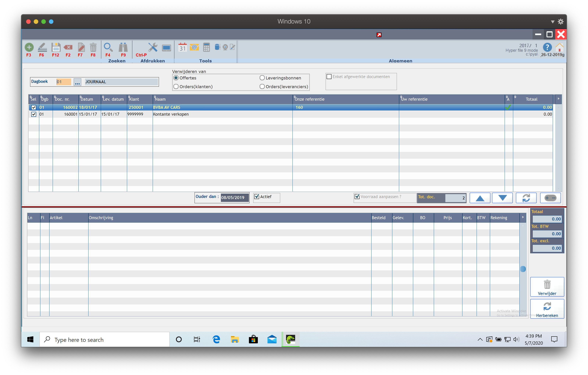Click the blue up arrow button

(480, 198)
